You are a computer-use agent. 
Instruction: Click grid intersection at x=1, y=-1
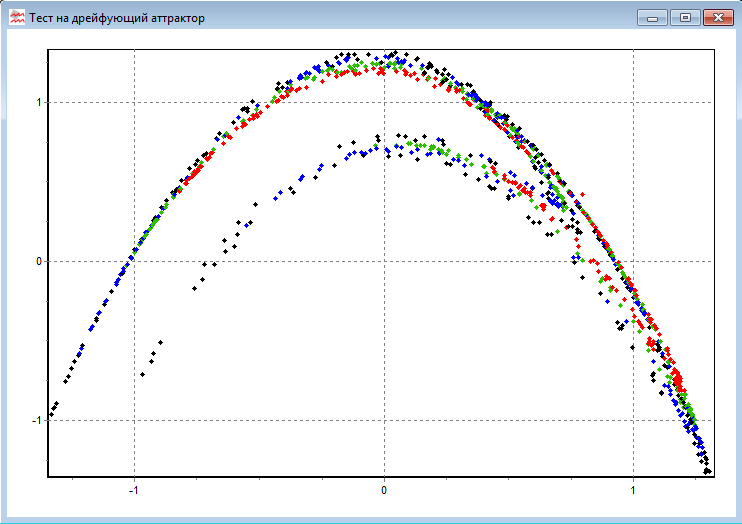(x=633, y=421)
